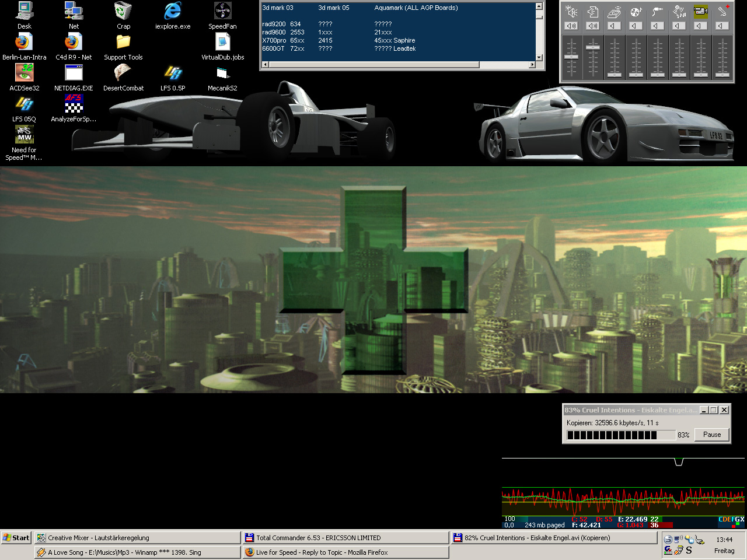Select the VirtualDub.jobs file icon
The image size is (747, 560).
222,46
